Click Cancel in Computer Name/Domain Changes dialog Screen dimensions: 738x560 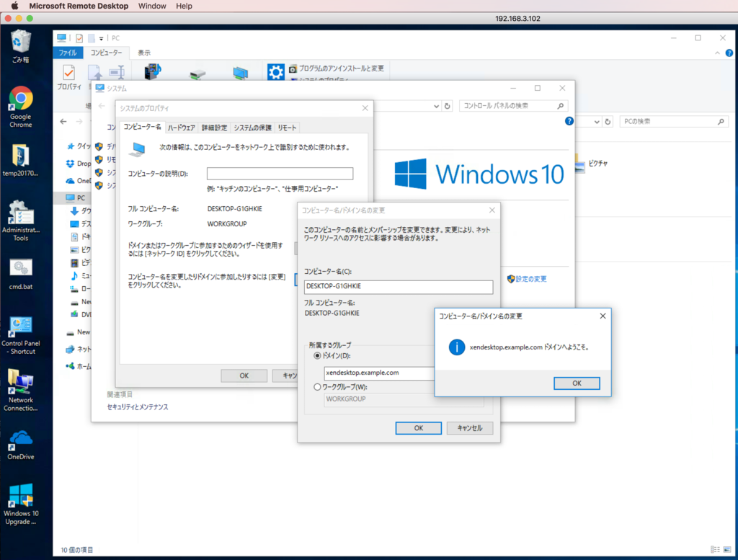coord(470,428)
